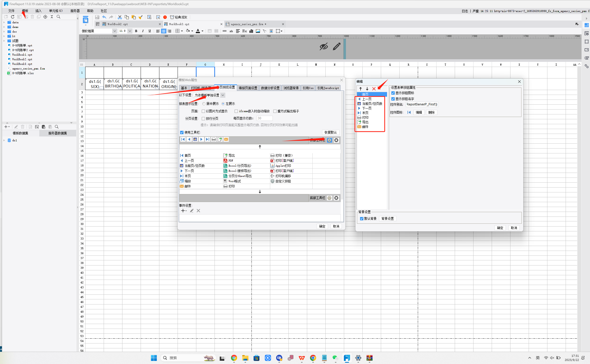The height and width of the screenshot is (364, 590).
Task: Expand the 试题 folder in the file tree
Action: 4,41
